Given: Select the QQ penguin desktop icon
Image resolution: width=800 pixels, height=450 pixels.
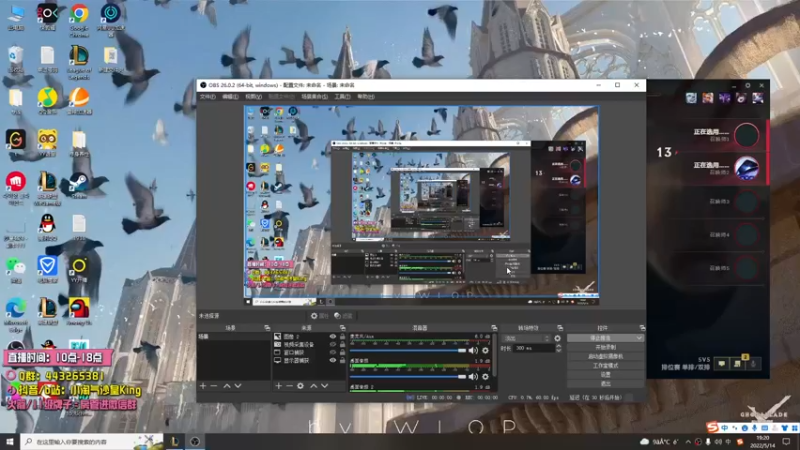Looking at the screenshot, I should tap(47, 227).
